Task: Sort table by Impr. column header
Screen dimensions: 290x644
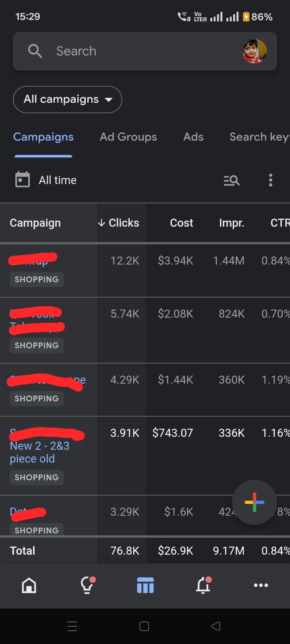Action: (x=232, y=223)
